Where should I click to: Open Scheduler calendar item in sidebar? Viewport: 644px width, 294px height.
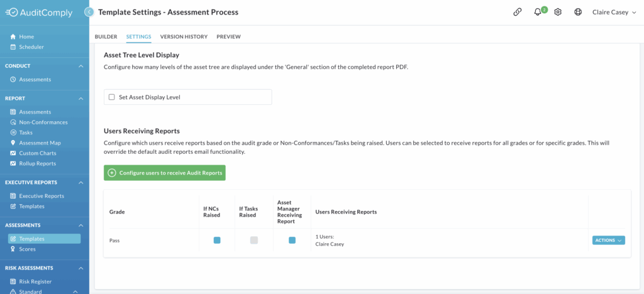coord(31,46)
